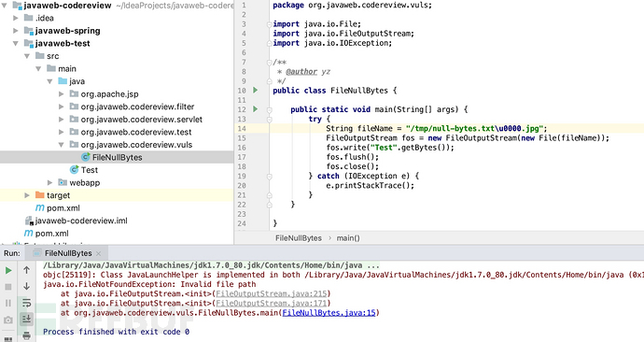Click FileNullBytes in editor breadcrumb
644x342 pixels.
(x=298, y=238)
